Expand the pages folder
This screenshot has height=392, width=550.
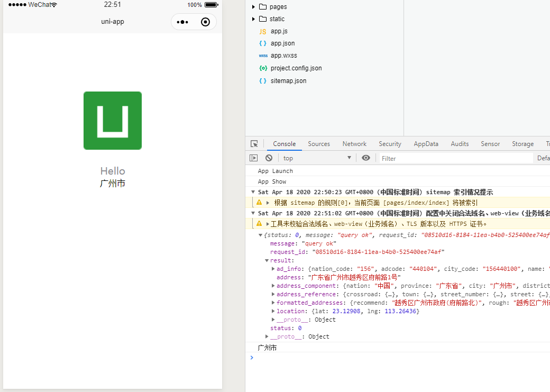coord(253,7)
